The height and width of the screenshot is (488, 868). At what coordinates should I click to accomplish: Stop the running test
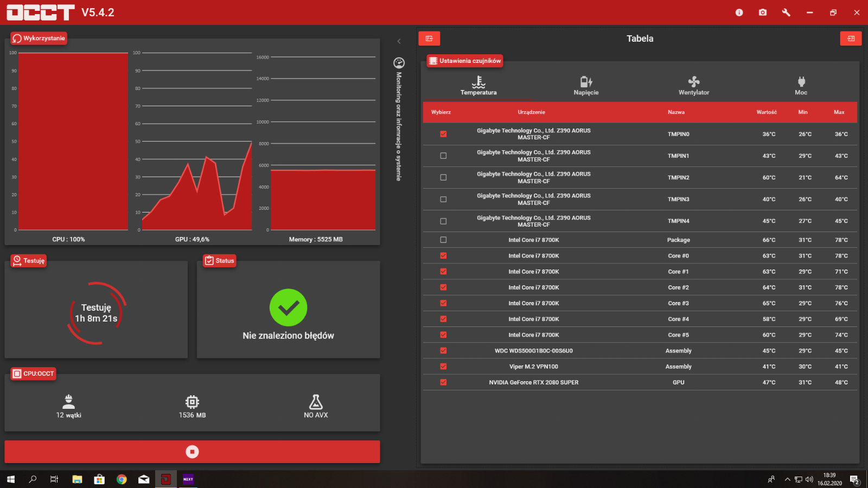pyautogui.click(x=192, y=452)
